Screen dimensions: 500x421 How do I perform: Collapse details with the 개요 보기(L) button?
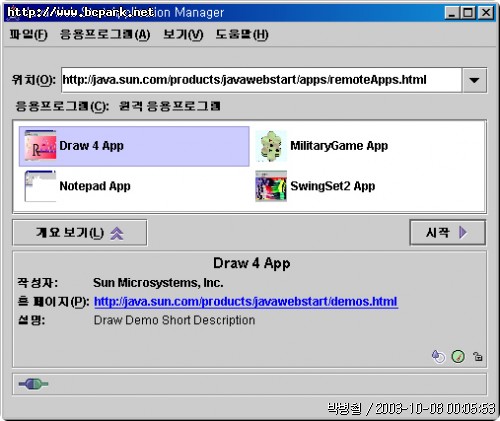[80, 233]
